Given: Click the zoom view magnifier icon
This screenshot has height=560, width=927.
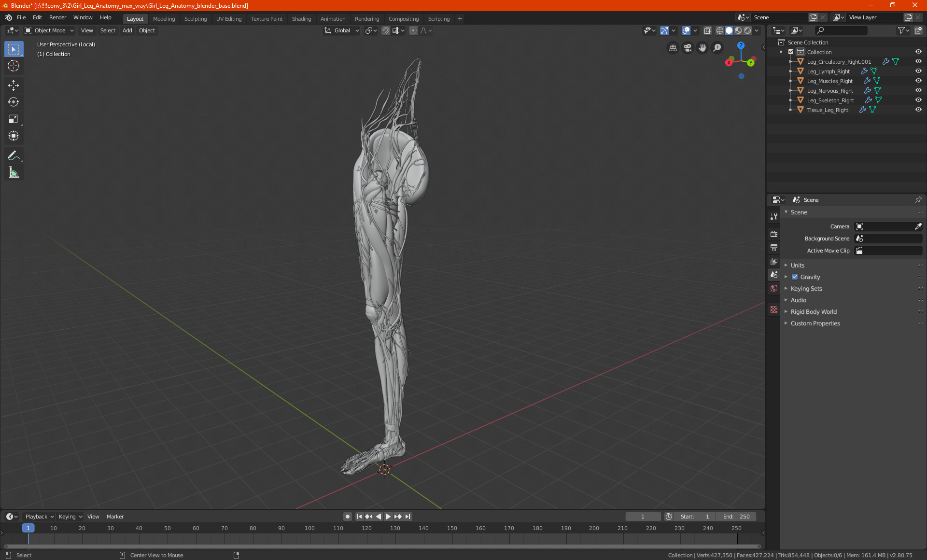Looking at the screenshot, I should 717,48.
